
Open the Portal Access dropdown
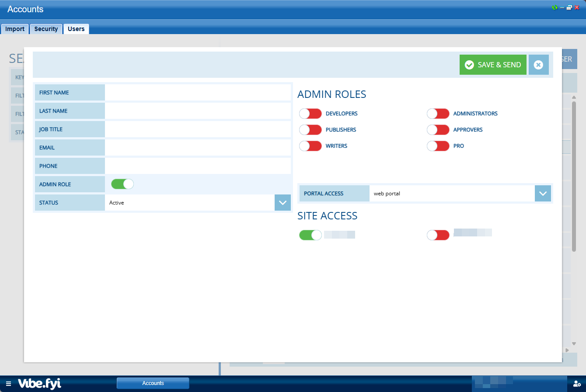click(x=543, y=194)
